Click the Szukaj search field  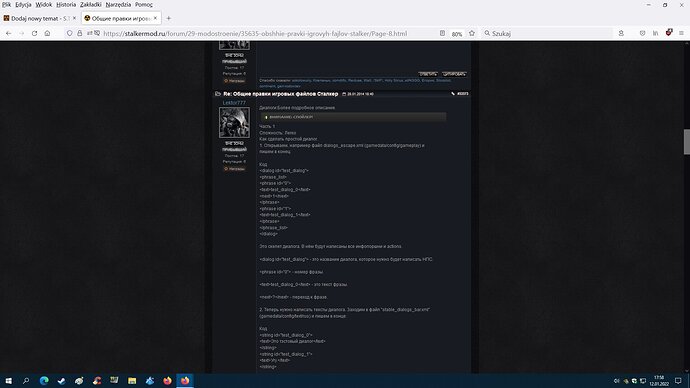click(547, 33)
